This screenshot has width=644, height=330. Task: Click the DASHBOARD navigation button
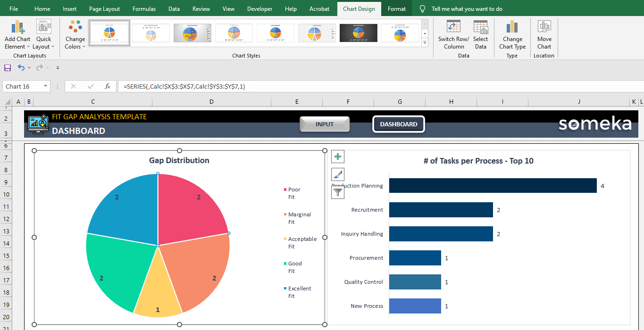coord(399,124)
